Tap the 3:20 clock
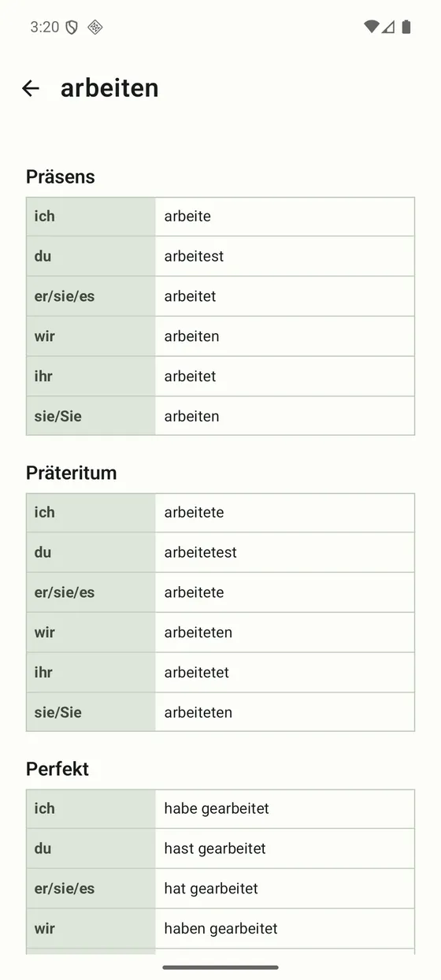Image resolution: width=441 pixels, height=980 pixels. point(45,28)
